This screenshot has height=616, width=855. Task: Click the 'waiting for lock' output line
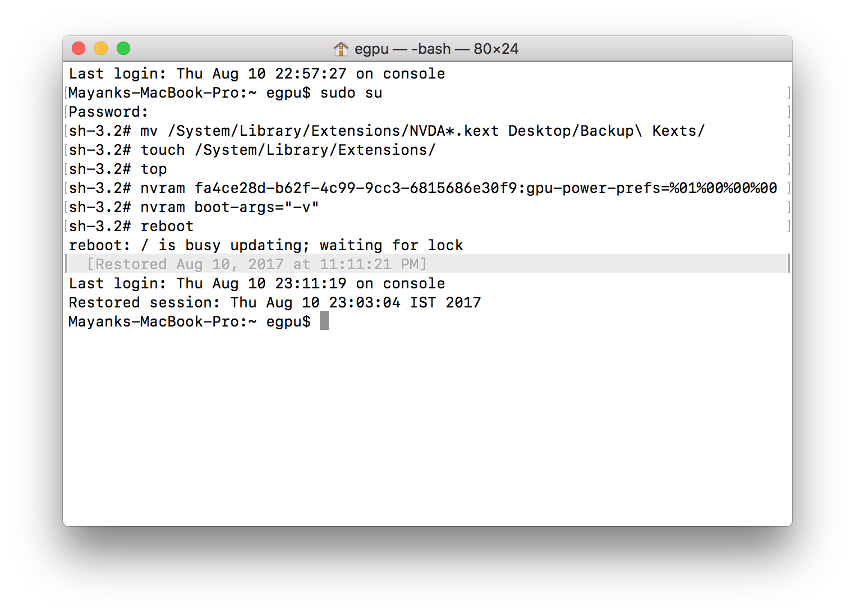click(266, 245)
